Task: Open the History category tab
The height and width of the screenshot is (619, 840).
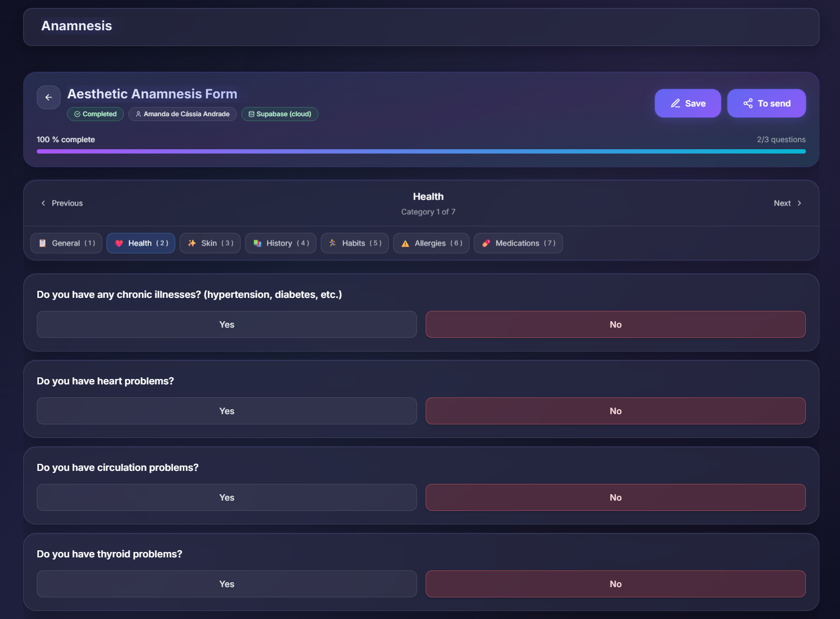Action: point(281,243)
